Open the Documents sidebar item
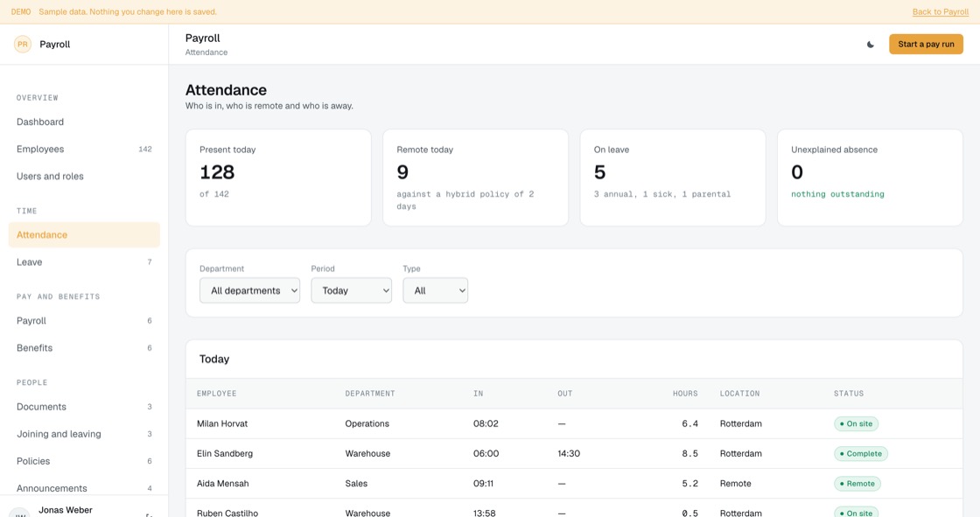 click(84, 407)
